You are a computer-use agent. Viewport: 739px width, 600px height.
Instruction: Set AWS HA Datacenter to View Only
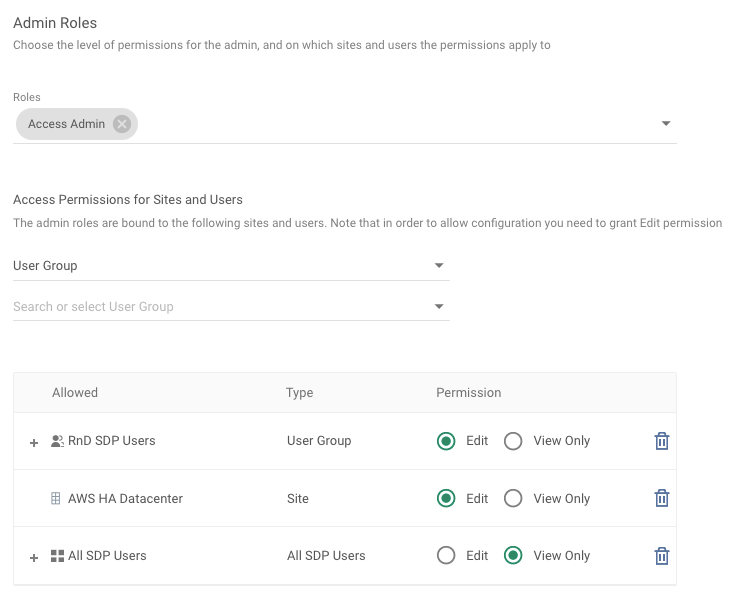tap(513, 498)
